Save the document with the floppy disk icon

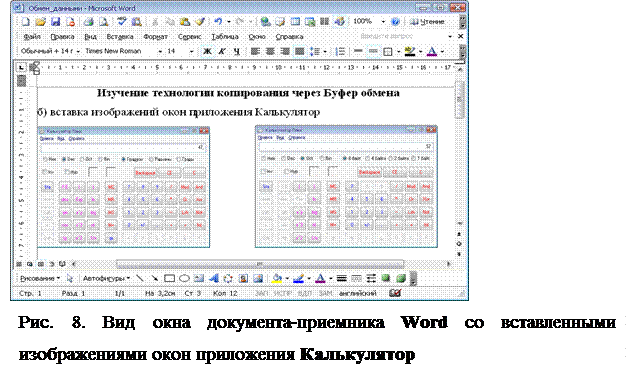click(56, 22)
